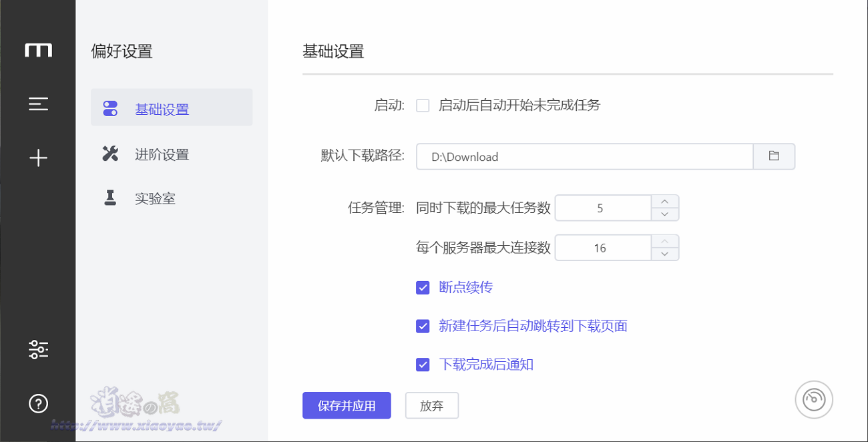
Task: Uncheck 新建任务后自动跳转到下载页面
Action: 423,326
